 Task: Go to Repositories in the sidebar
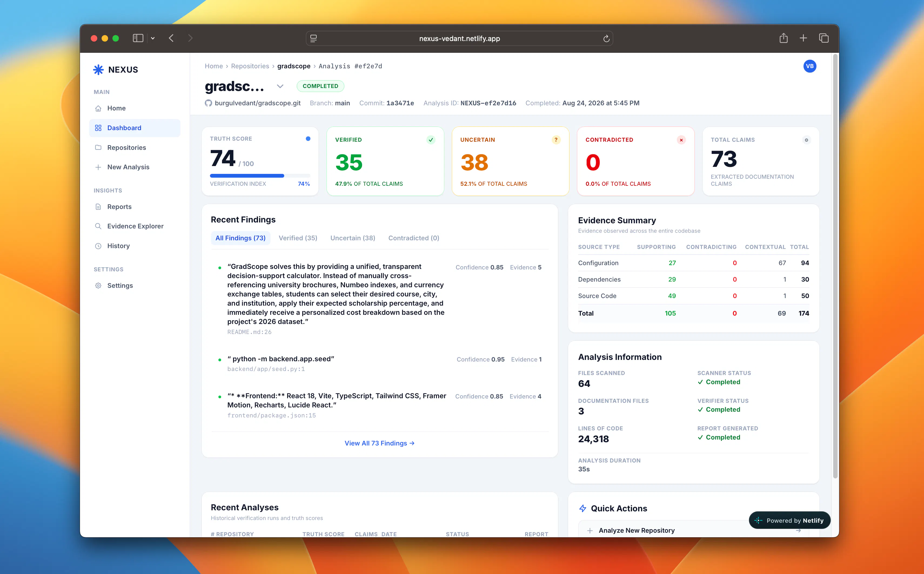[x=135, y=147]
